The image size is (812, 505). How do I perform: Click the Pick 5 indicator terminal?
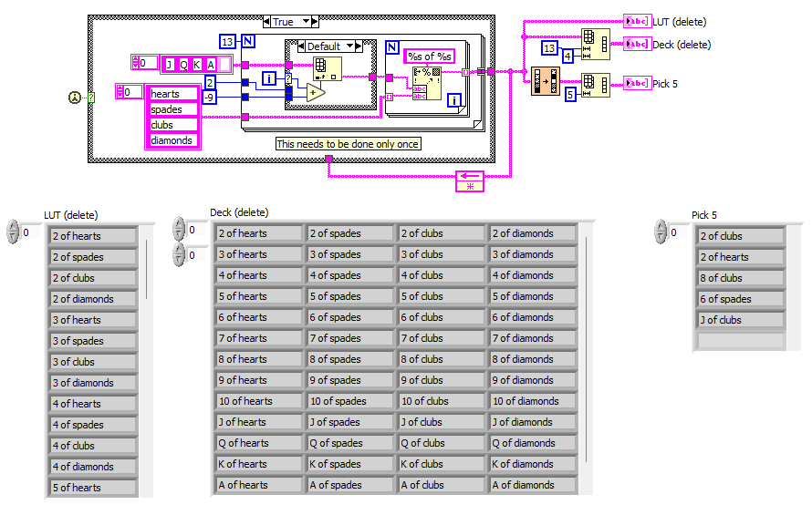coord(637,83)
